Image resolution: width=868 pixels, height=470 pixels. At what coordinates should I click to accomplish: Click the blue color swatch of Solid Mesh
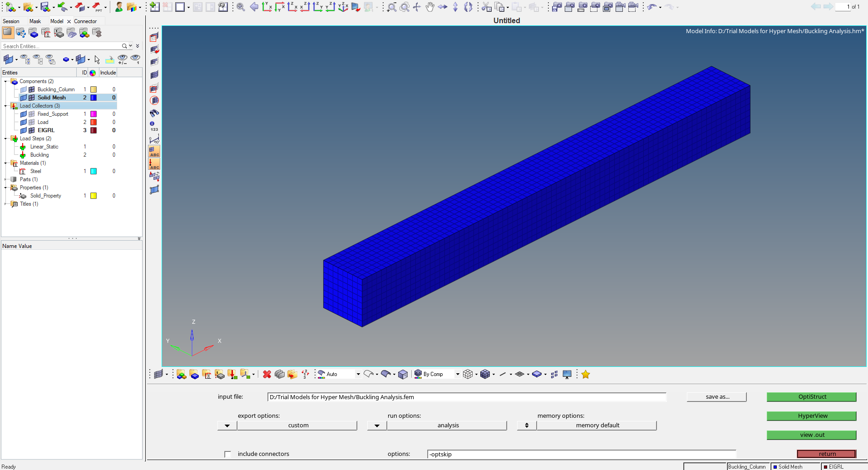94,98
